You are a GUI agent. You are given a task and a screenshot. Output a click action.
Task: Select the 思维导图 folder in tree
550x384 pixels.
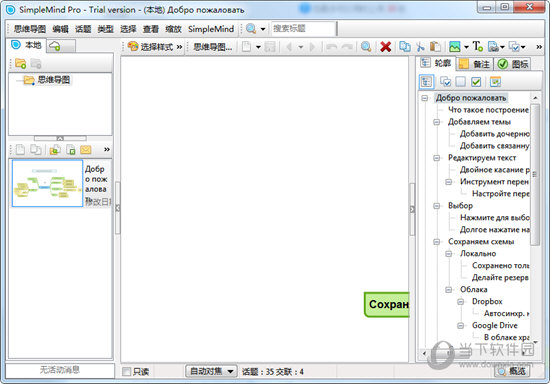pyautogui.click(x=53, y=80)
